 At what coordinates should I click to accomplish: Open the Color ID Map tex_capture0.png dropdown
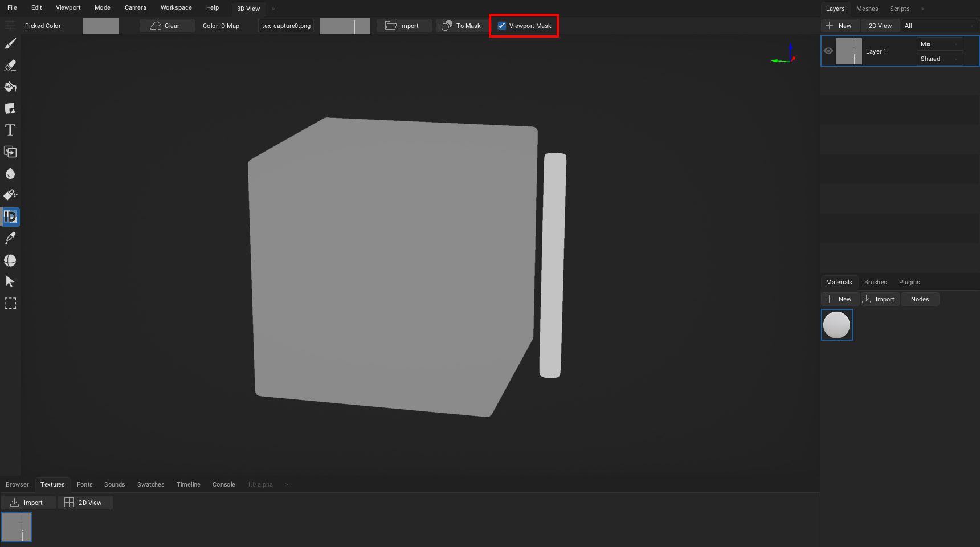coord(286,26)
